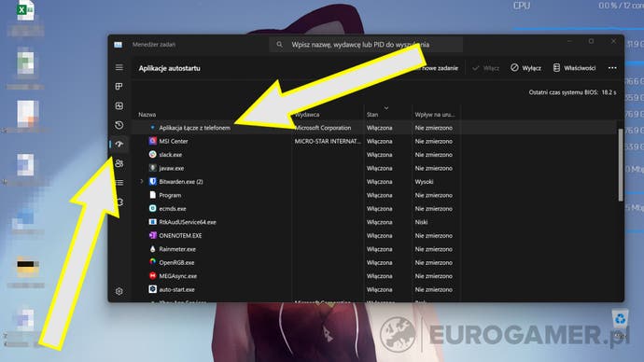This screenshot has width=644, height=362.
Task: Click the ecmds.exe icon
Action: 152,208
